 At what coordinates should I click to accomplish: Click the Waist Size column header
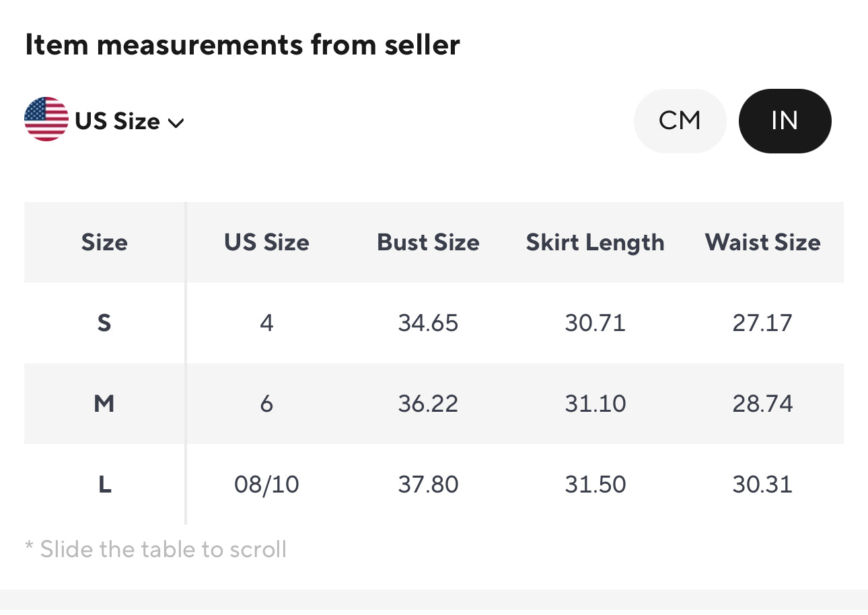tap(762, 242)
